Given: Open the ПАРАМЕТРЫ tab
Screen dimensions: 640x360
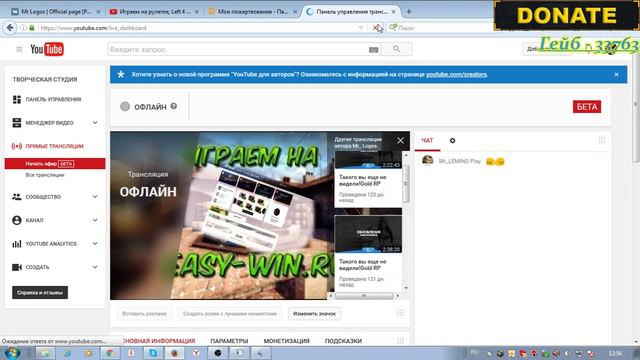Looking at the screenshot, I should [x=229, y=341].
